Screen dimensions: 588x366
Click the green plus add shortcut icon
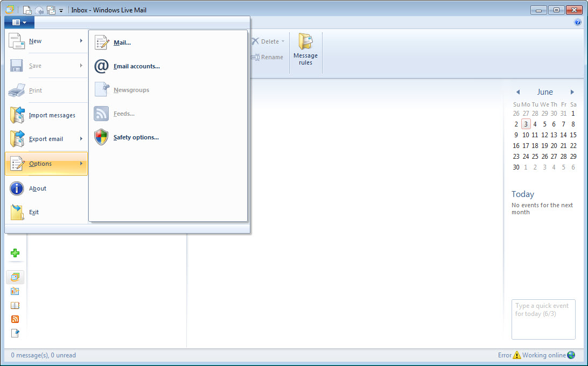[x=15, y=253]
